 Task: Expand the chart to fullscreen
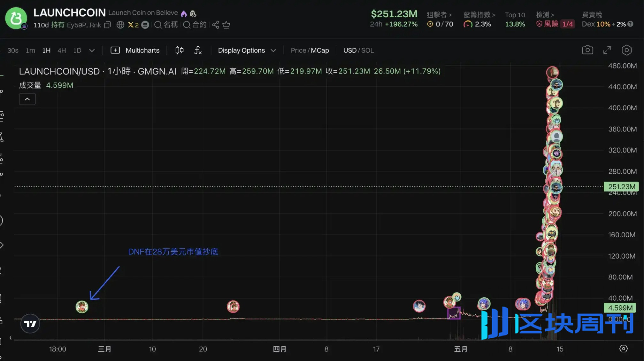[x=607, y=50]
